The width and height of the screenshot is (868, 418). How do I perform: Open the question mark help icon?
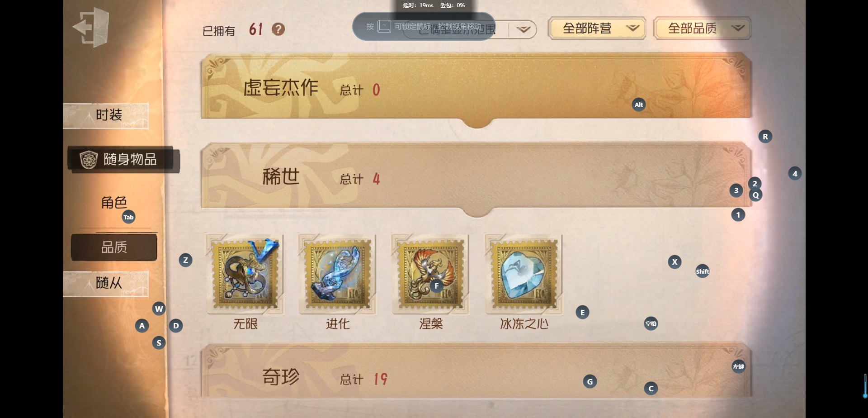278,29
